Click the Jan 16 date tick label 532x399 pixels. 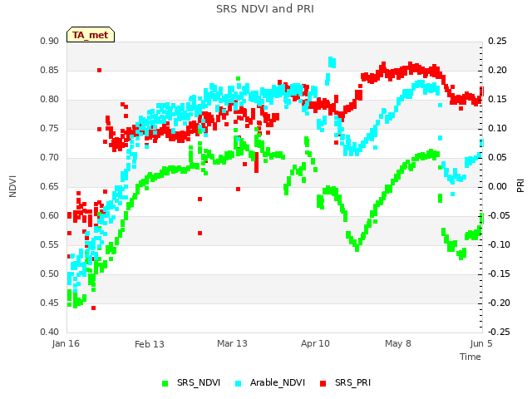pos(66,343)
